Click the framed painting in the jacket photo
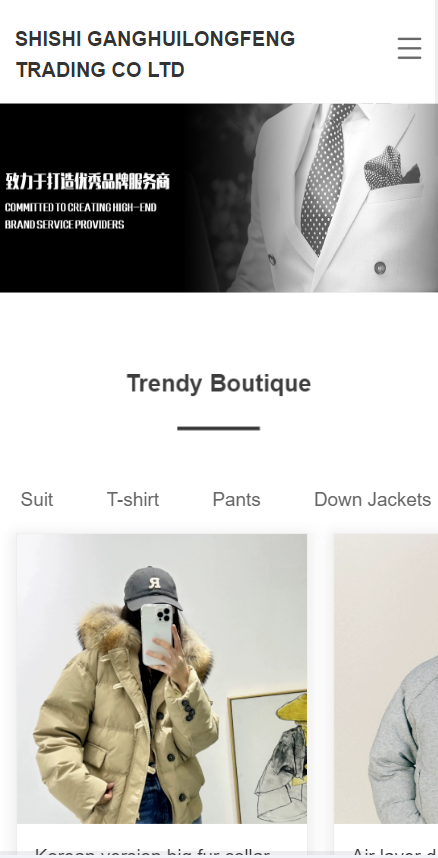The image size is (438, 858). [267, 758]
